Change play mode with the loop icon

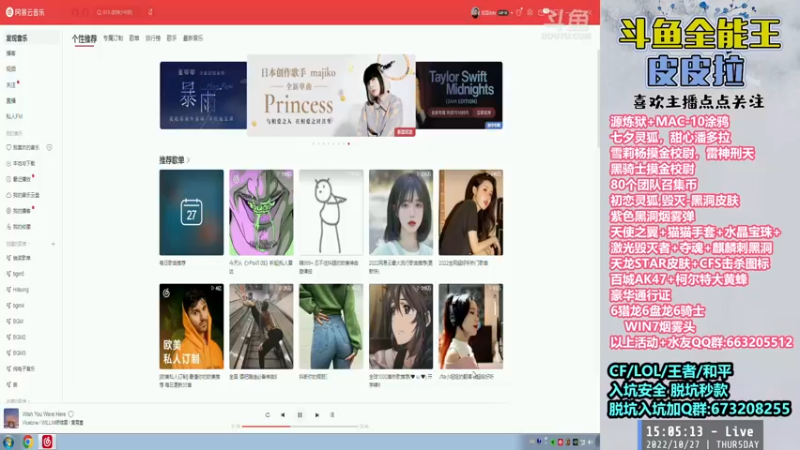coord(267,415)
